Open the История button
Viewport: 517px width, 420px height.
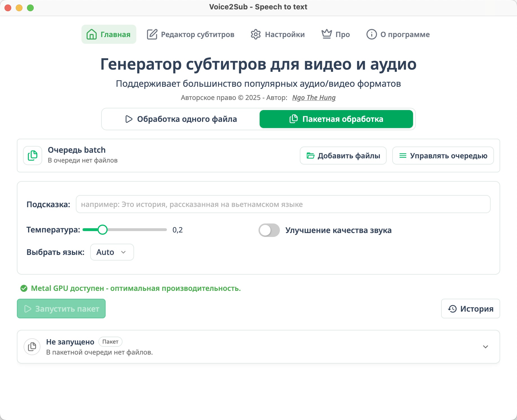coord(471,309)
